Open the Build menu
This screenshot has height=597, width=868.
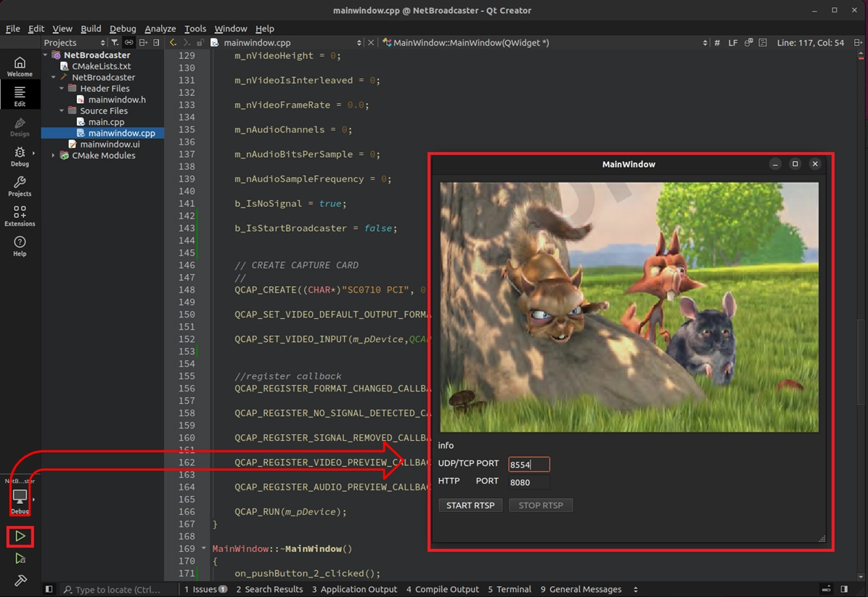pos(91,28)
